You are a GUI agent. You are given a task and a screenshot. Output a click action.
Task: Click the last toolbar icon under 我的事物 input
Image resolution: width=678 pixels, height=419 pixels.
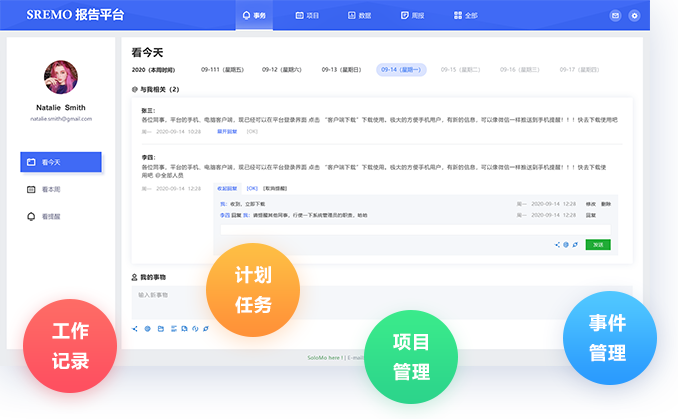coord(206,329)
